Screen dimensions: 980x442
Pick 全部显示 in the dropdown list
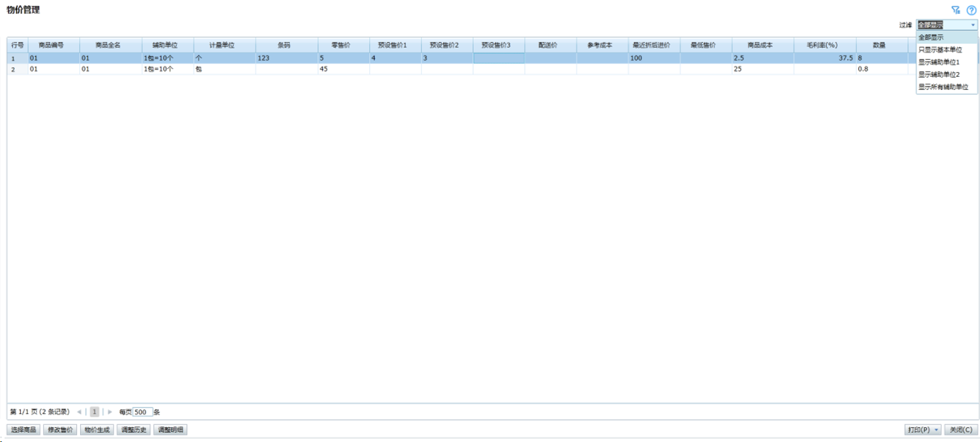pos(930,37)
